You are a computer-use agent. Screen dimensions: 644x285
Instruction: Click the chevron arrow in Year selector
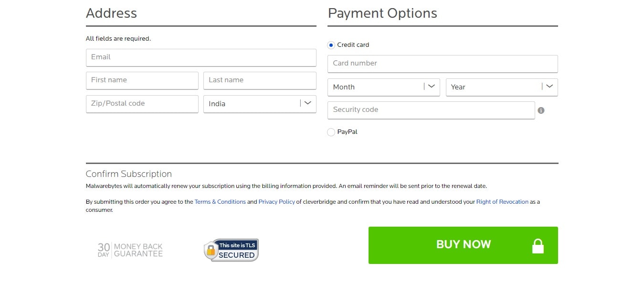tap(549, 87)
